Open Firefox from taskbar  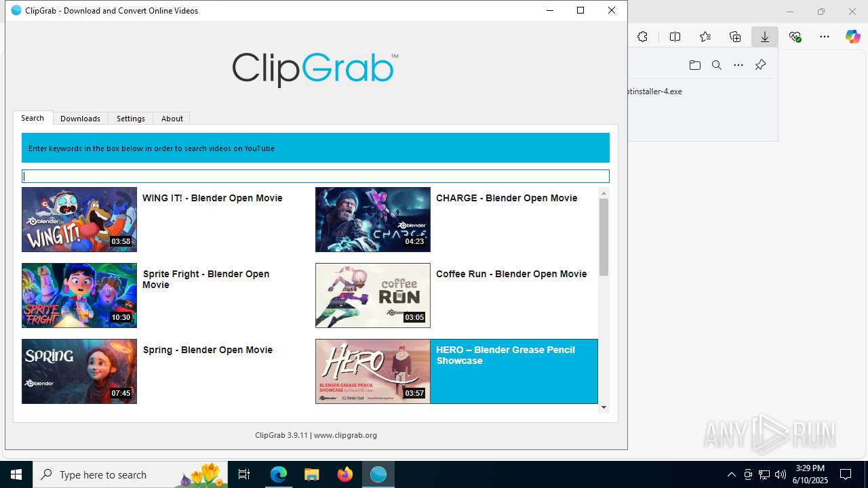345,474
